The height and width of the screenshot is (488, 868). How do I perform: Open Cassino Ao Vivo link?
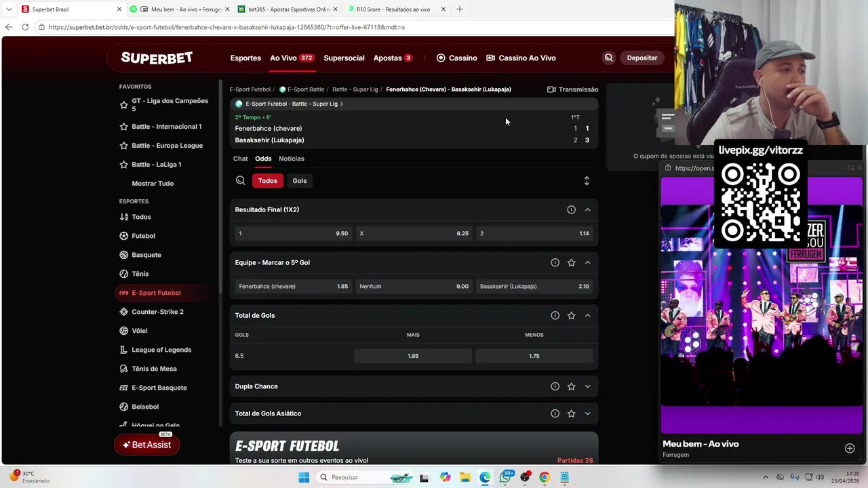pos(521,58)
